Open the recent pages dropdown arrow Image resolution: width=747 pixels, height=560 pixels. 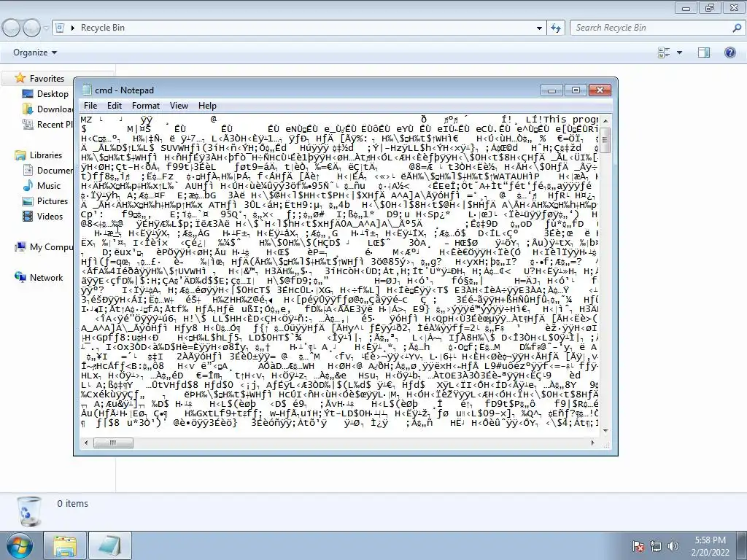pos(46,28)
